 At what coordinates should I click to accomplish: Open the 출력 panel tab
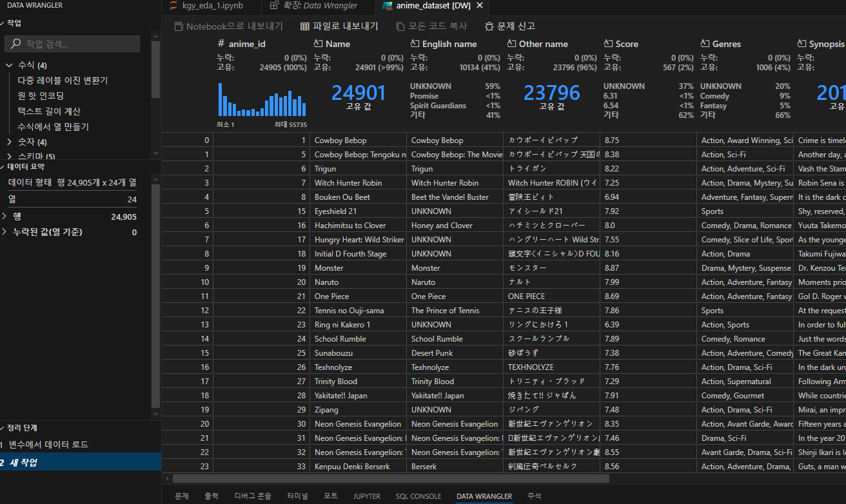point(211,496)
